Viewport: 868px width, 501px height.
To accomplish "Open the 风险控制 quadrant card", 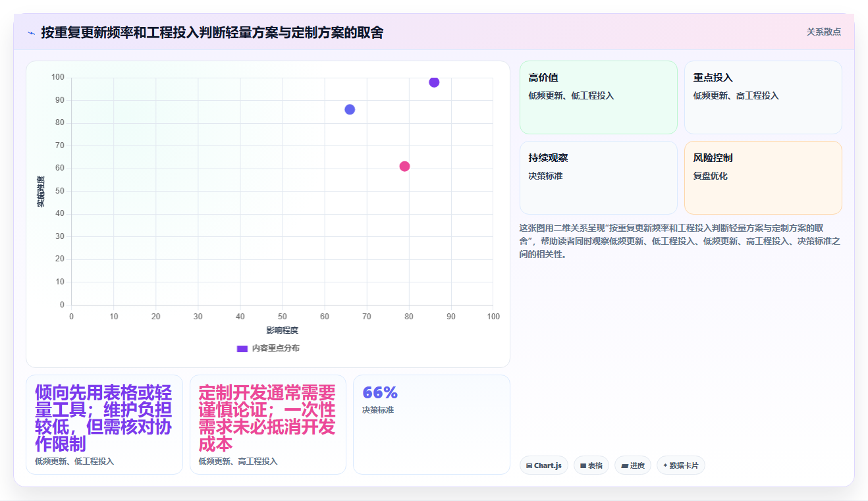I will point(763,178).
